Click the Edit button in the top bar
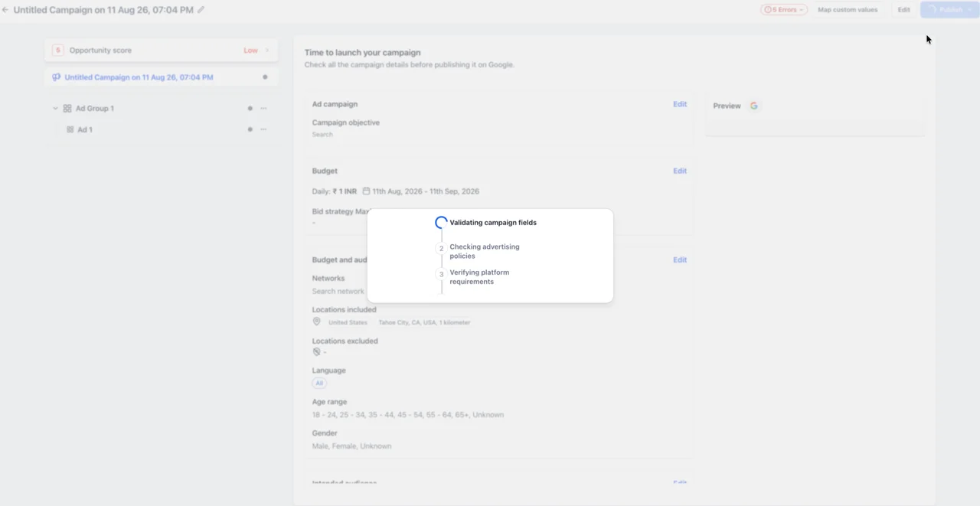The image size is (980, 506). 904,10
